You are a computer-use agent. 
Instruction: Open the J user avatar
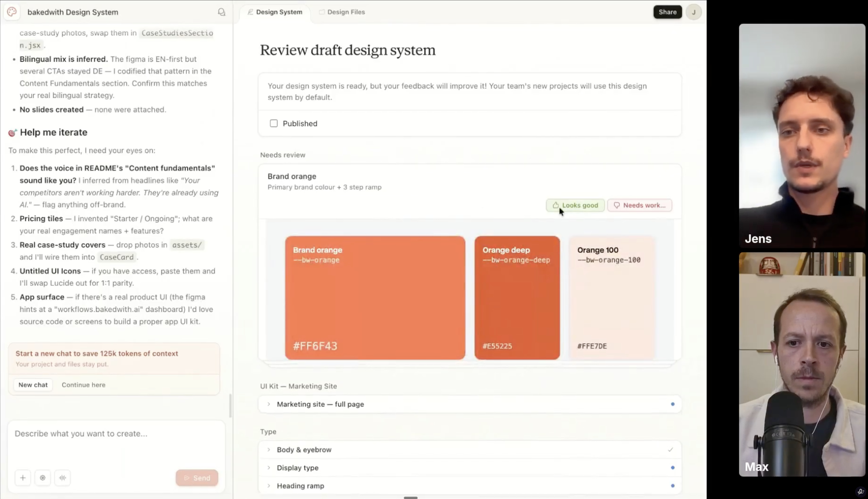(694, 12)
